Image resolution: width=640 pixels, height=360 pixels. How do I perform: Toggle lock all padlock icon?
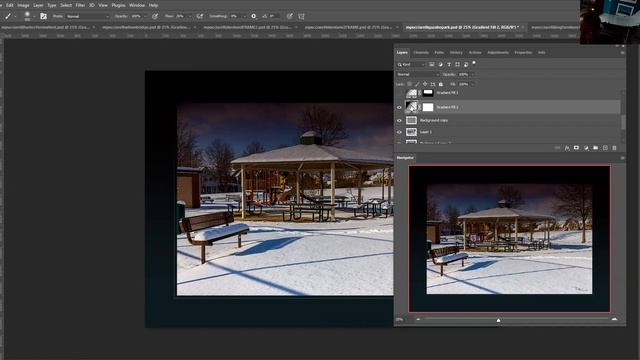pos(440,84)
